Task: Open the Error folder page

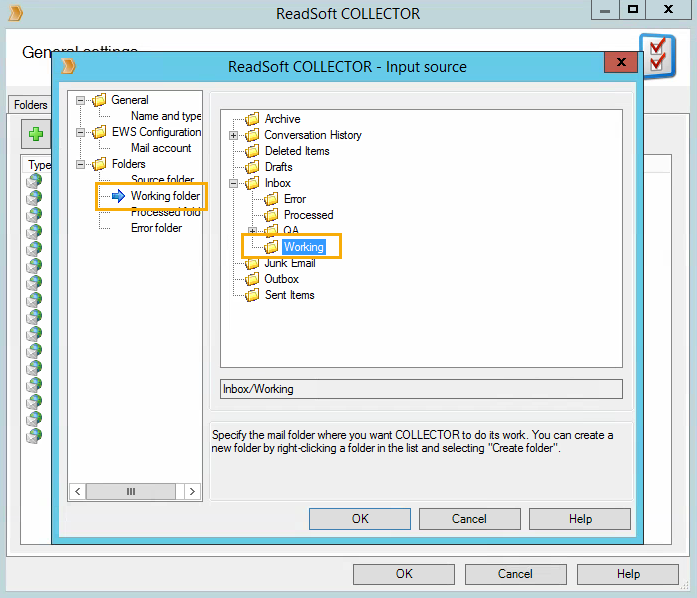Action: pyautogui.click(x=156, y=228)
